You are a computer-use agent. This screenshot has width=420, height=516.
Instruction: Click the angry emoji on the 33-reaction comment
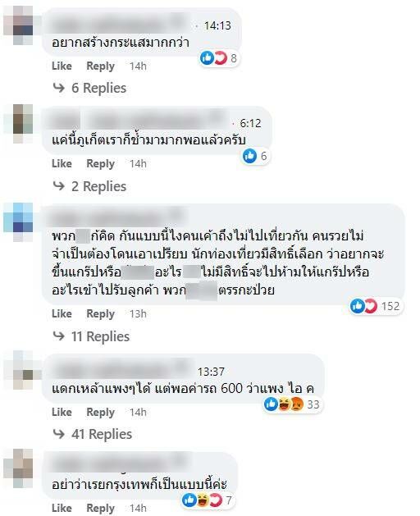click(296, 404)
